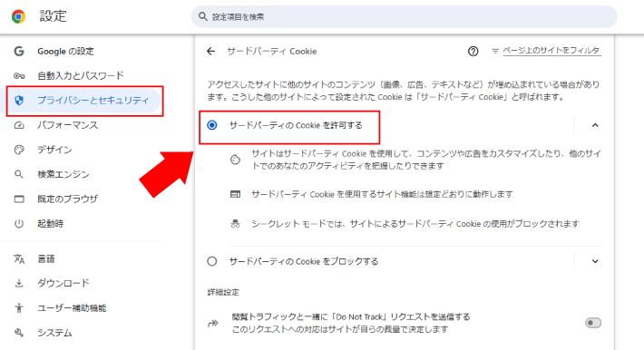
Task: Click the cookie icon beside customization description
Action: point(235,160)
